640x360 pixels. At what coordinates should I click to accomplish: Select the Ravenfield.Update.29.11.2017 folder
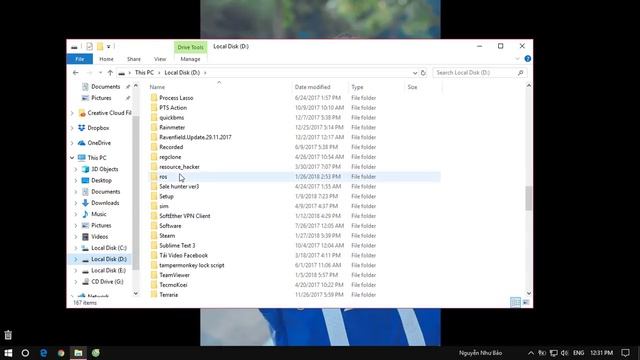click(x=195, y=137)
